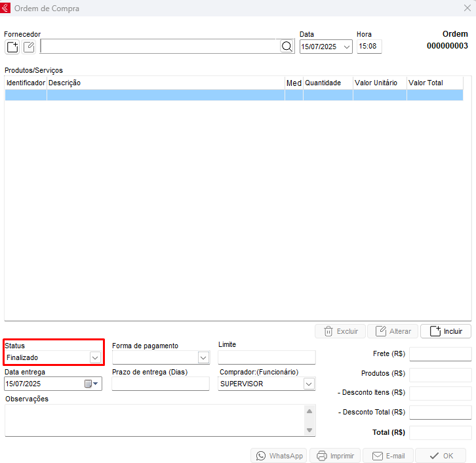Expand the Status dropdown

point(95,357)
